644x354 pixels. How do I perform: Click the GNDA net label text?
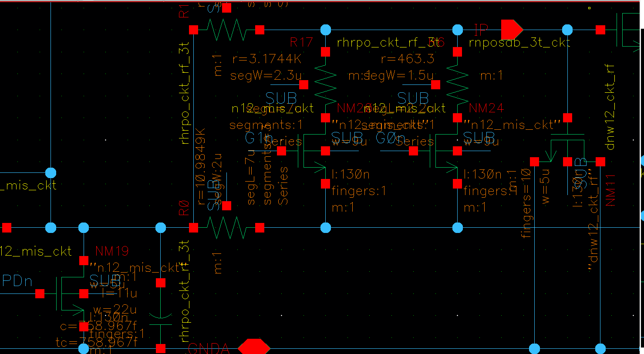(209, 348)
